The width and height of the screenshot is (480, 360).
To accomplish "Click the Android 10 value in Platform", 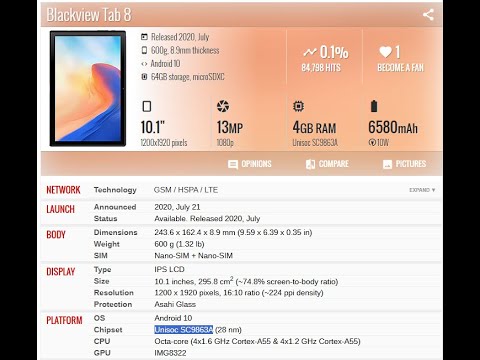I will click(x=173, y=318).
